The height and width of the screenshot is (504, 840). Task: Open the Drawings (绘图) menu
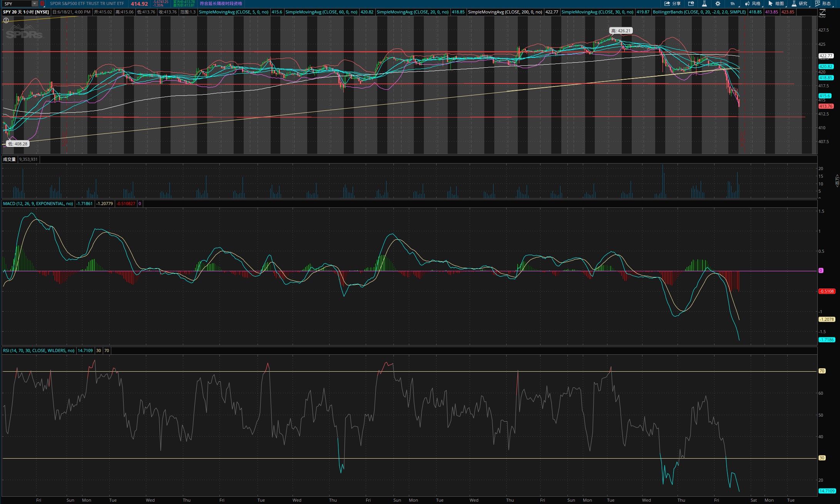[x=776, y=4]
